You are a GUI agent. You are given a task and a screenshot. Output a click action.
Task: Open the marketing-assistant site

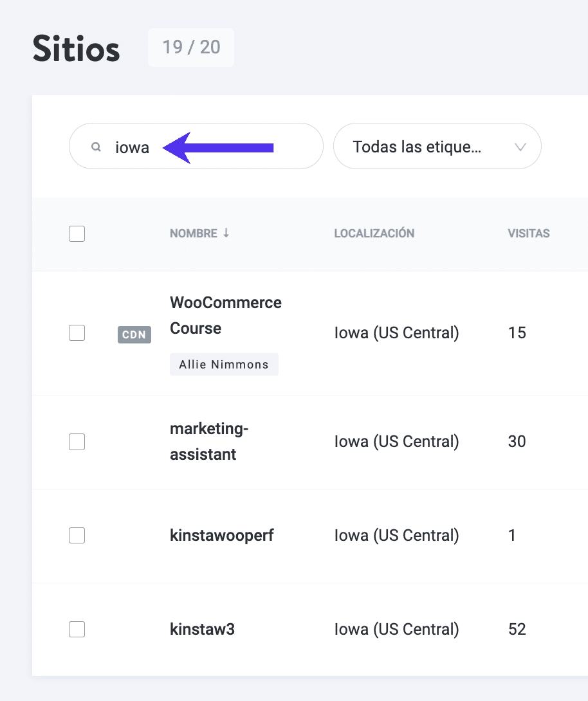tap(208, 441)
